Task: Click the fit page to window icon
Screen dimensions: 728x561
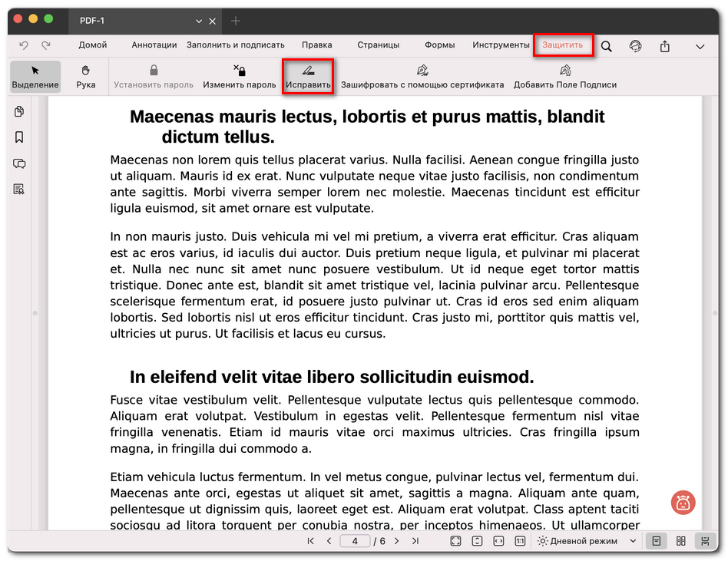Action: [455, 541]
